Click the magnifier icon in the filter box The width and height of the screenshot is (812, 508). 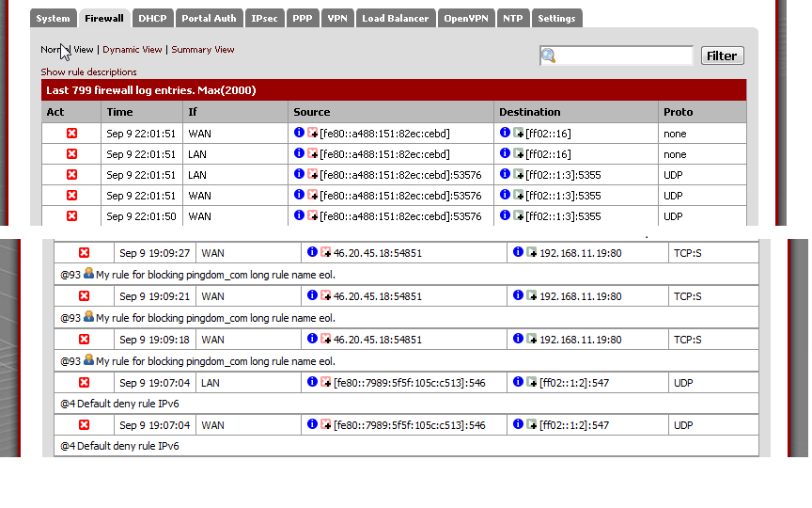pyautogui.click(x=549, y=56)
